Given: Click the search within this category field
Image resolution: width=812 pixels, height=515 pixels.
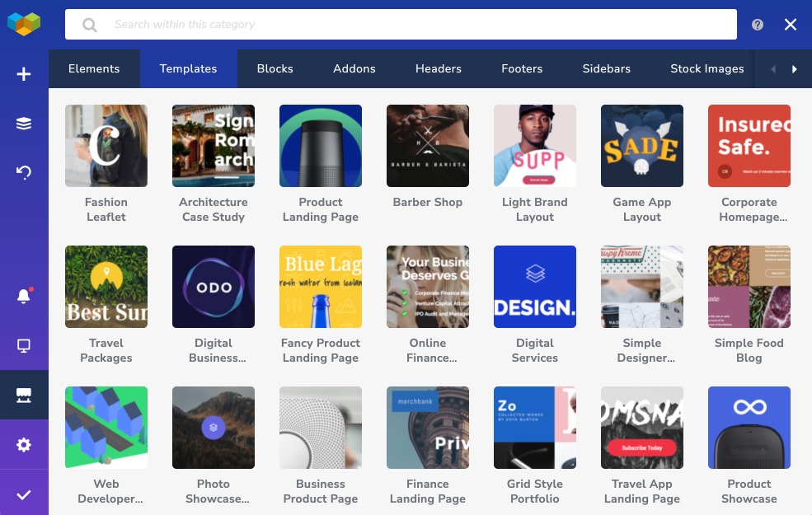Looking at the screenshot, I should 412,25.
